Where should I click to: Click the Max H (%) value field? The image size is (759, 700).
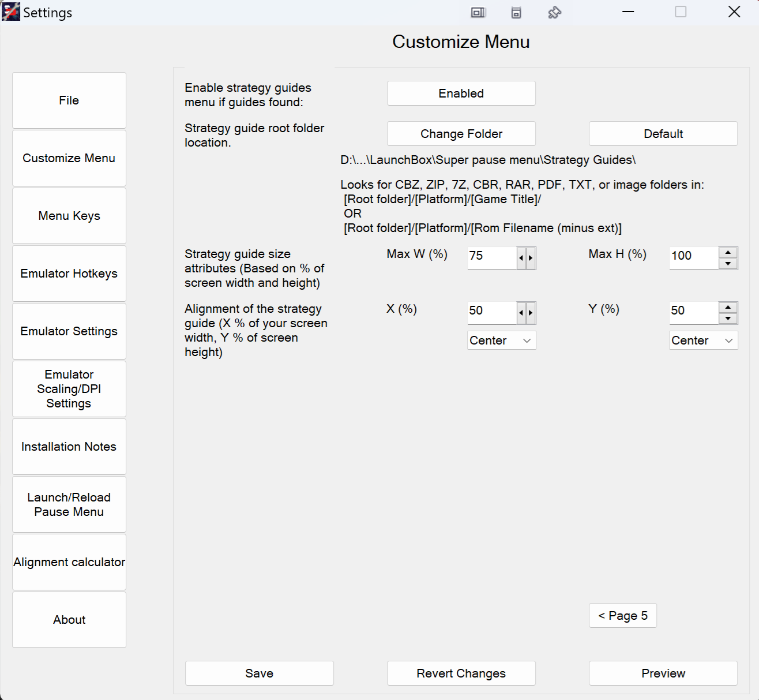pos(694,258)
